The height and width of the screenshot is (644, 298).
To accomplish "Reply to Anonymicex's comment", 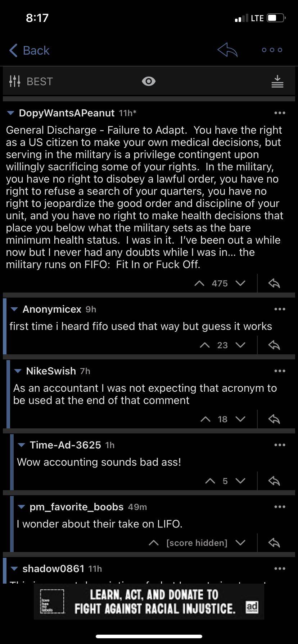I will (x=274, y=345).
